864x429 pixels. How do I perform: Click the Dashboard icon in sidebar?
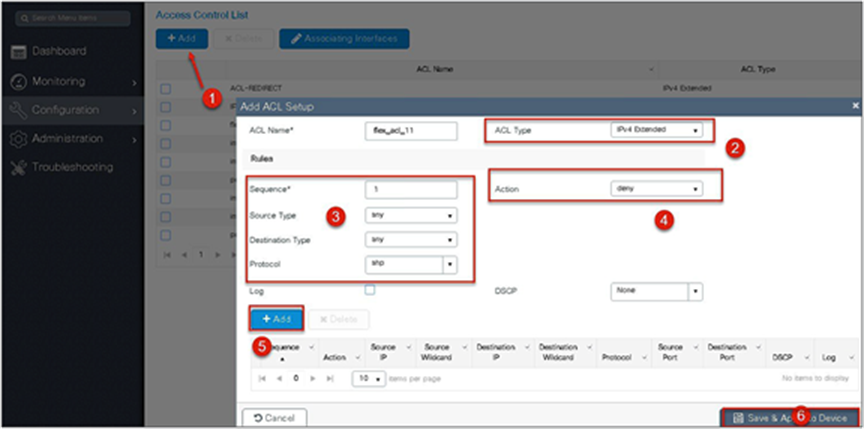pyautogui.click(x=18, y=52)
